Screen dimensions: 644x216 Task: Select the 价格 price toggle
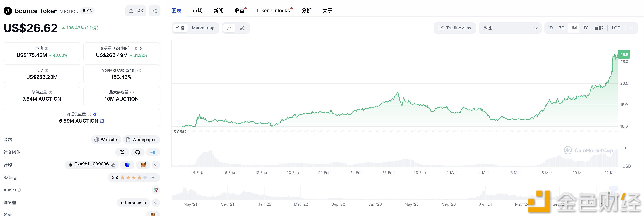pos(180,28)
